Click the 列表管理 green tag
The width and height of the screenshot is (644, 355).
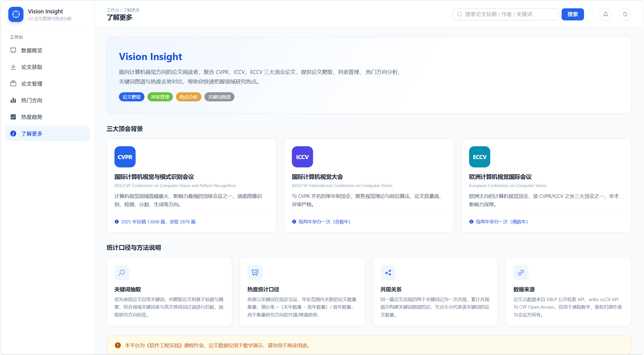pos(160,97)
